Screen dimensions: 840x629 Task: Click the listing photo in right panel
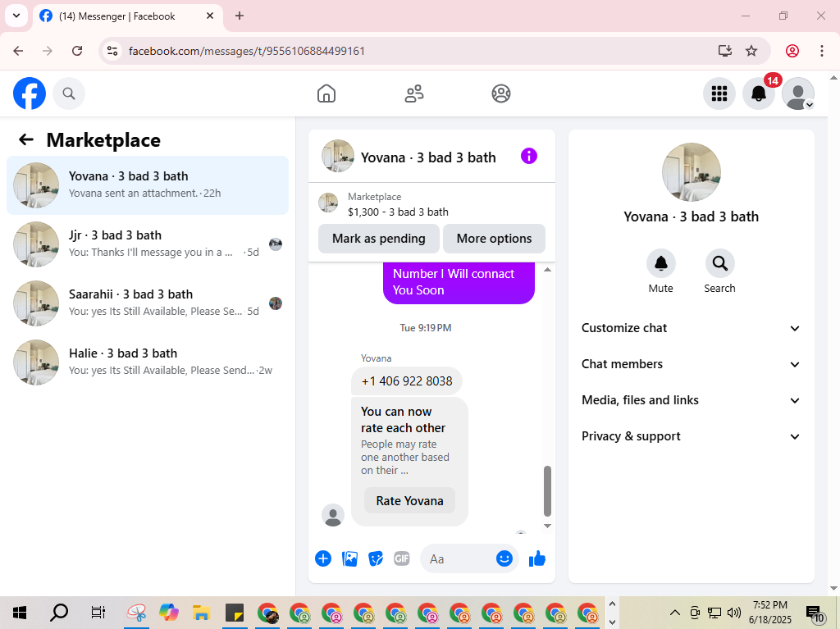tap(691, 172)
